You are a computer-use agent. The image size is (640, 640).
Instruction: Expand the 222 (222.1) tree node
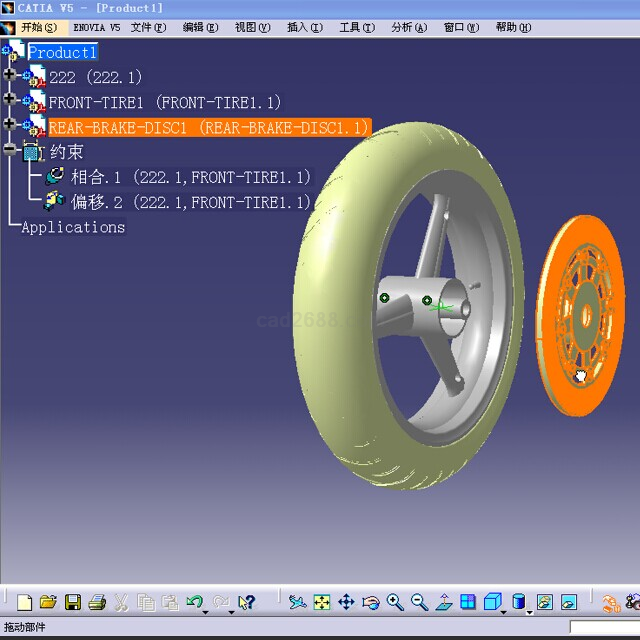[10, 76]
